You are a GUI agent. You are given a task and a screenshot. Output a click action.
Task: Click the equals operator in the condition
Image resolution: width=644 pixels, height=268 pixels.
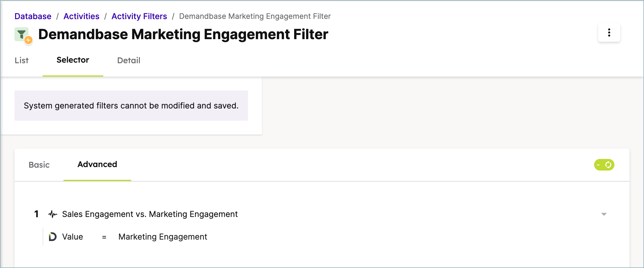coord(104,237)
